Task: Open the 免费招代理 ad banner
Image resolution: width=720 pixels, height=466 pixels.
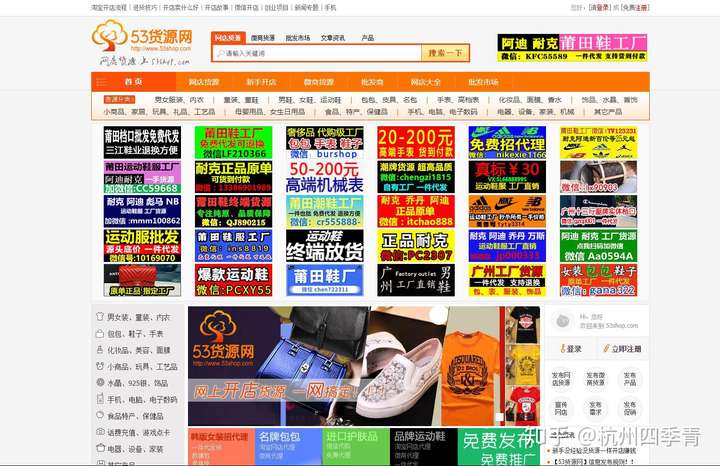Action: point(507,142)
